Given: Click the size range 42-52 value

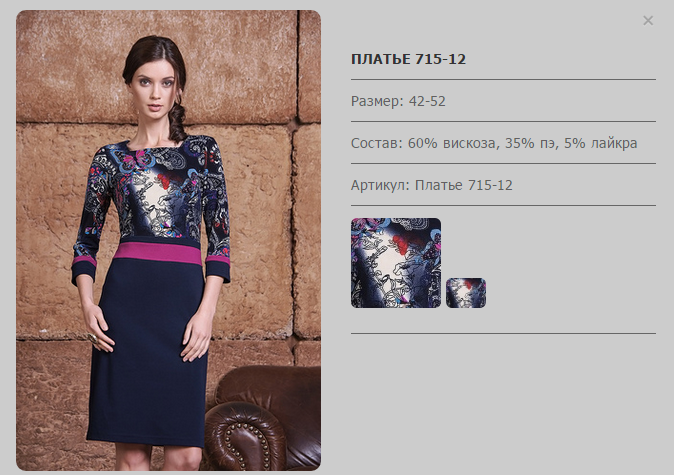Looking at the screenshot, I should coord(427,101).
